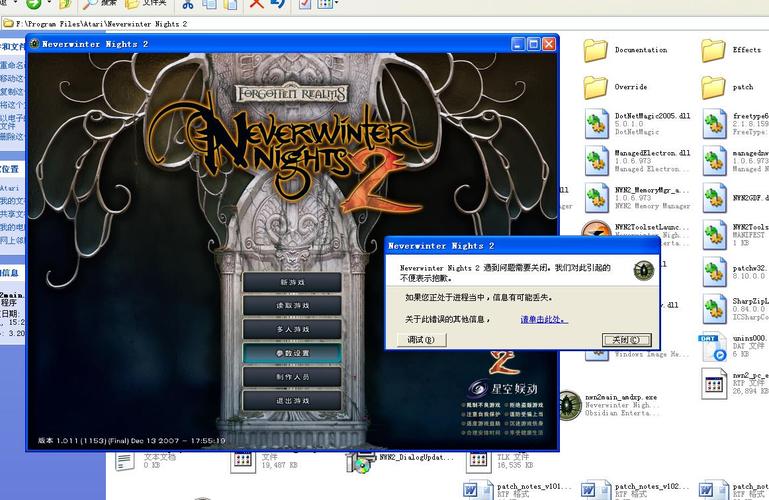This screenshot has width=769, height=500.
Task: Focus the address bar showing F:\Program Files\Atari path
Action: click(x=384, y=24)
